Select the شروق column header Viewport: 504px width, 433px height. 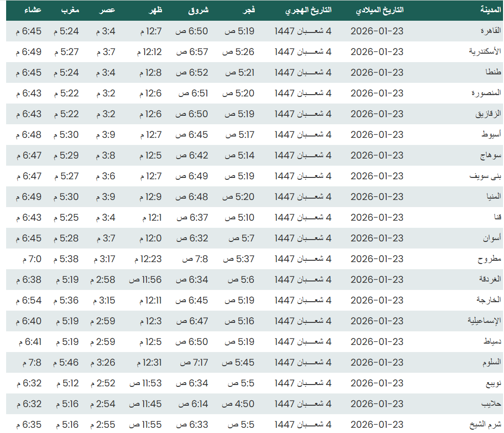pos(198,10)
